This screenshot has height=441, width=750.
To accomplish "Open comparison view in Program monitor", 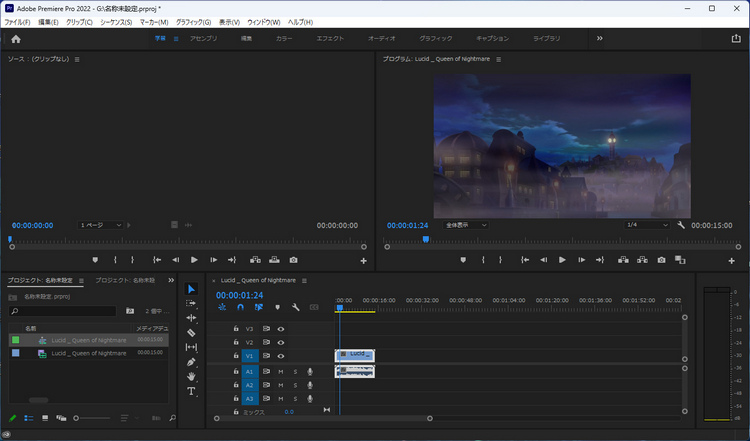I will [x=680, y=260].
